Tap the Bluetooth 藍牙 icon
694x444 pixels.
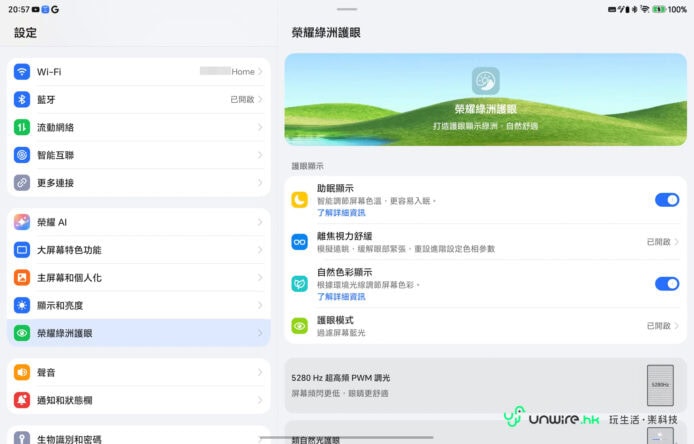22,100
